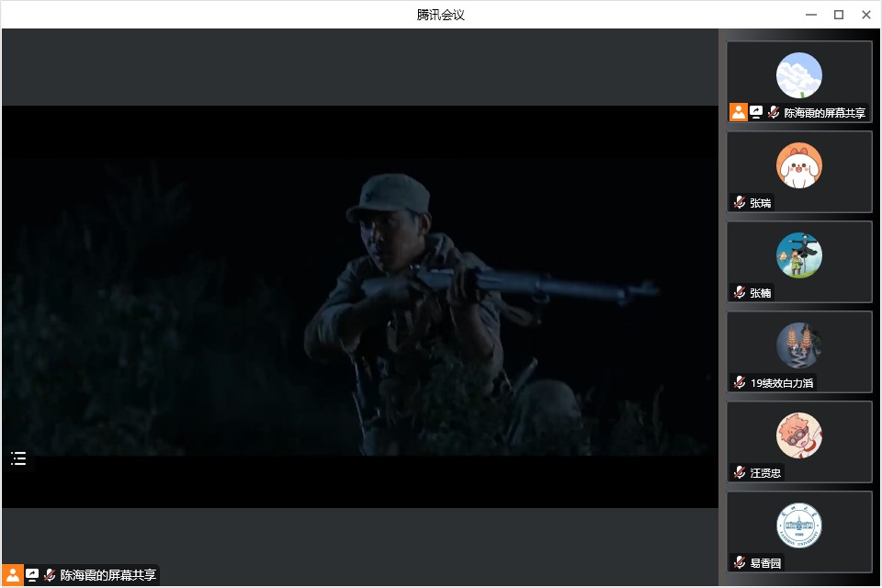Click orange host icon in 陈海霞 participant tile

coord(739,112)
